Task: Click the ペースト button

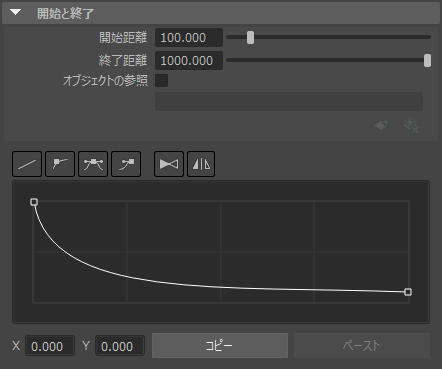Action: (362, 345)
